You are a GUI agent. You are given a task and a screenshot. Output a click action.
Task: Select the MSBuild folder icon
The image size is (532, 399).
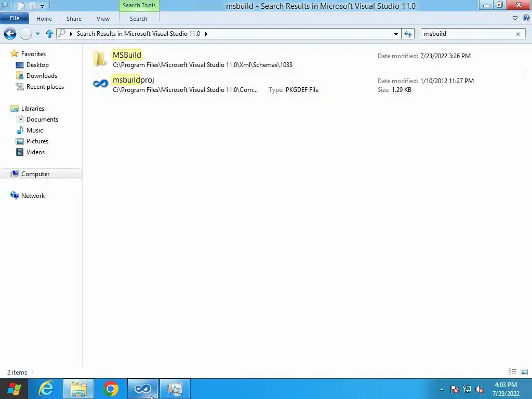pyautogui.click(x=100, y=59)
